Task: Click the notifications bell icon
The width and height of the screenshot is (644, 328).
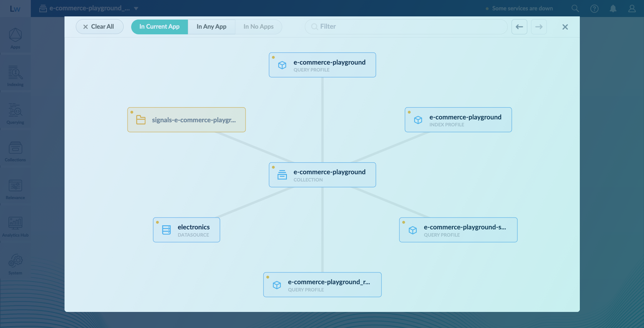Action: (x=613, y=9)
